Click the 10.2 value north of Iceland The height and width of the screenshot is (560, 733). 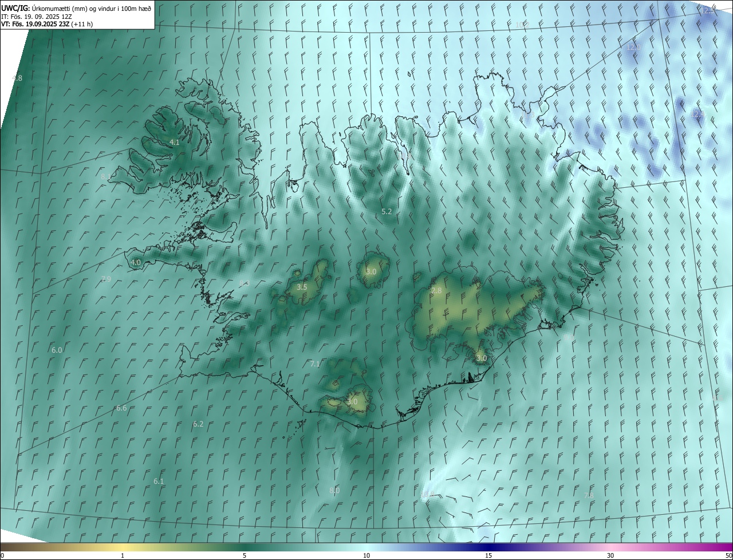pyautogui.click(x=522, y=25)
